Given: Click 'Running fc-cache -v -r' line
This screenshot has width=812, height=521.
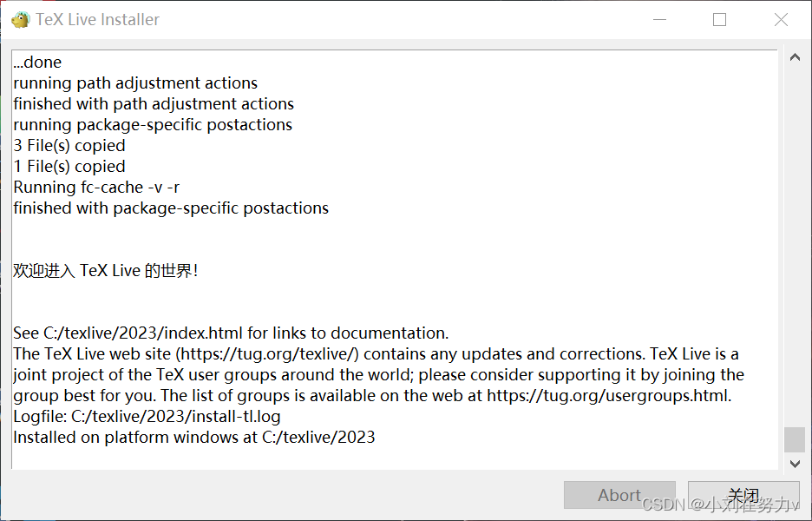Looking at the screenshot, I should click(96, 188).
